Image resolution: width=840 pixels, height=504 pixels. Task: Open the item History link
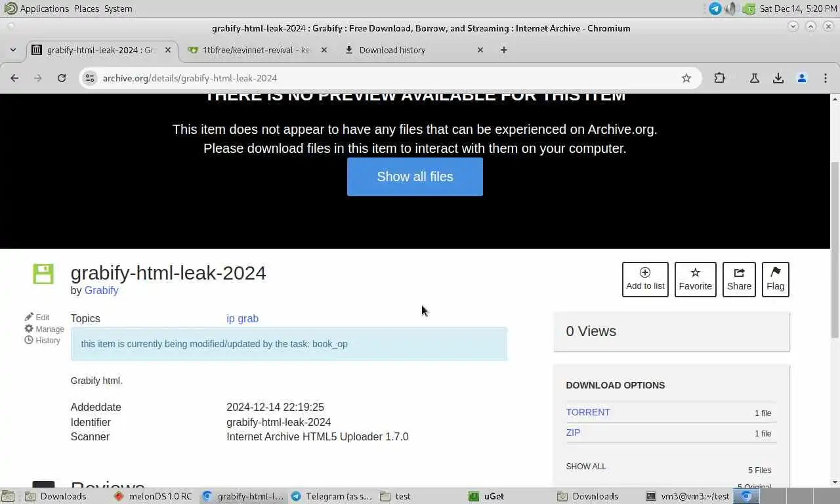coord(43,340)
